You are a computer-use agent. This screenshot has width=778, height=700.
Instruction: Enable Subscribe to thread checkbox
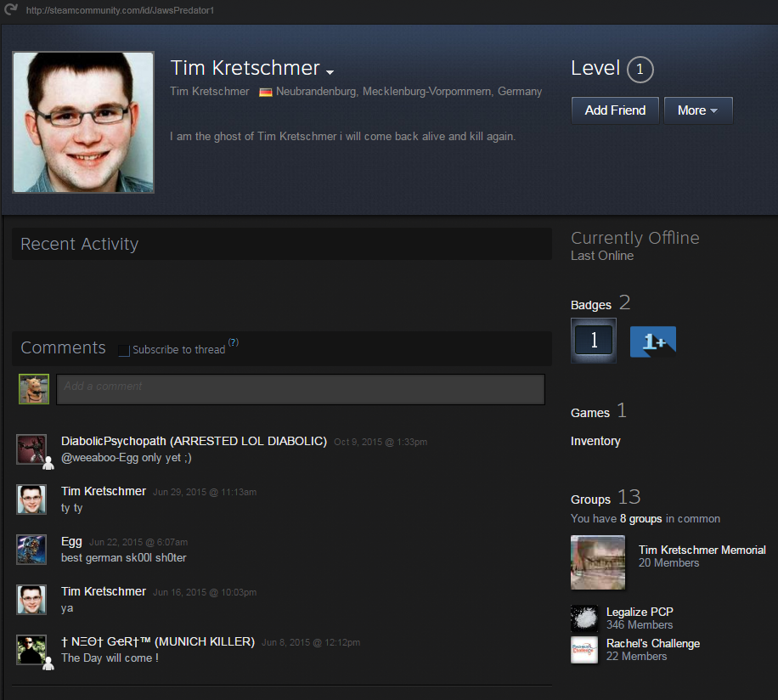124,350
